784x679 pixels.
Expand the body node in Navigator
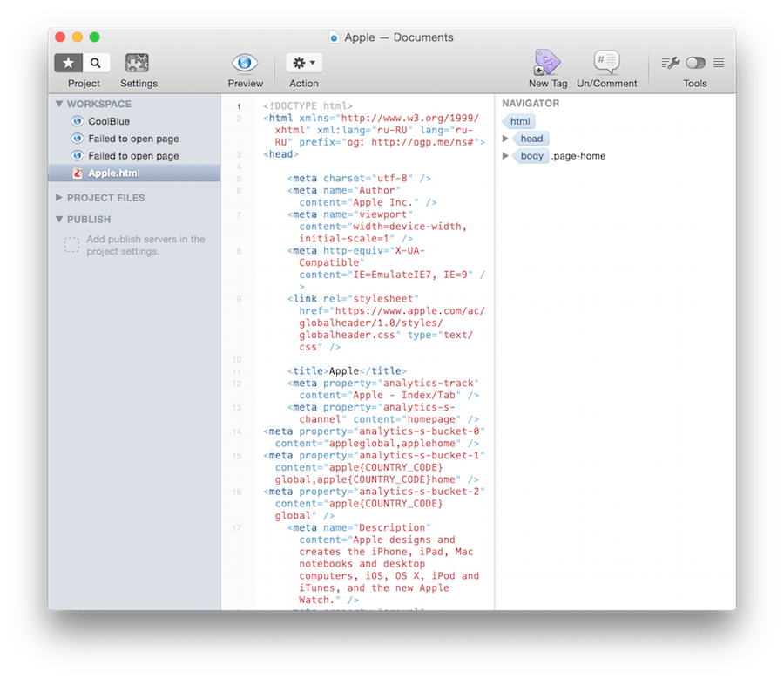505,156
